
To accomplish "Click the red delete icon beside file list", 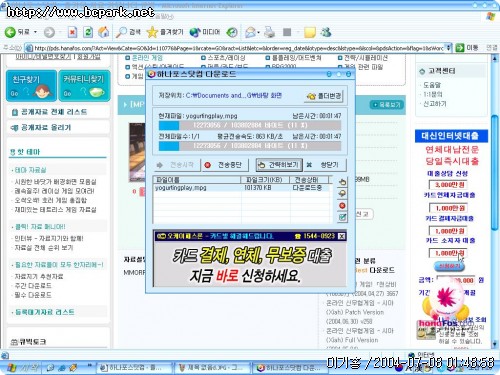I will pos(342,206).
